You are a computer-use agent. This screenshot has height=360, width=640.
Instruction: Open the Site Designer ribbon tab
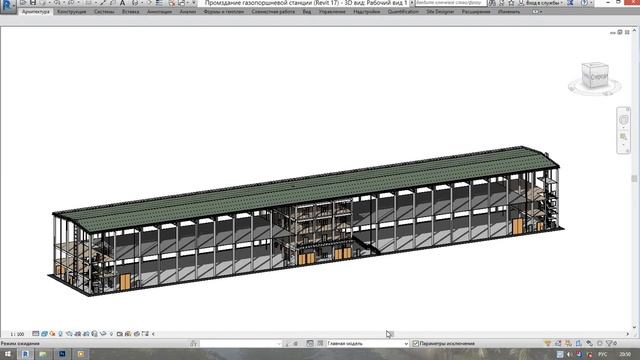click(440, 12)
